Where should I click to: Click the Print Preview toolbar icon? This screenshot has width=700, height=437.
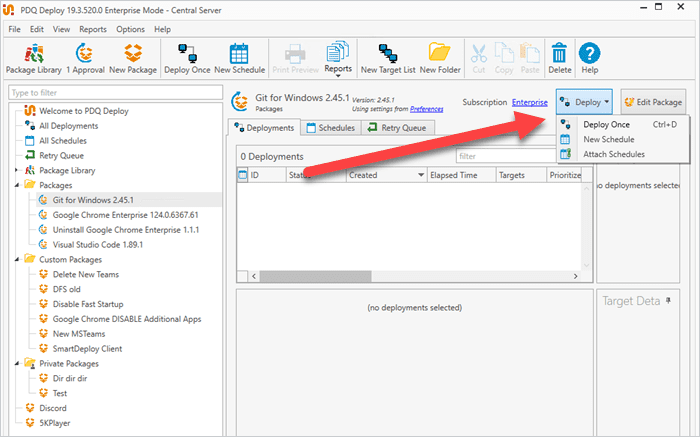295,58
